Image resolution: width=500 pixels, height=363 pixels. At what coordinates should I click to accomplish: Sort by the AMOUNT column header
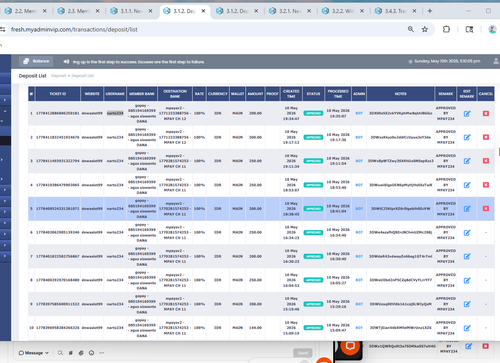click(x=255, y=94)
